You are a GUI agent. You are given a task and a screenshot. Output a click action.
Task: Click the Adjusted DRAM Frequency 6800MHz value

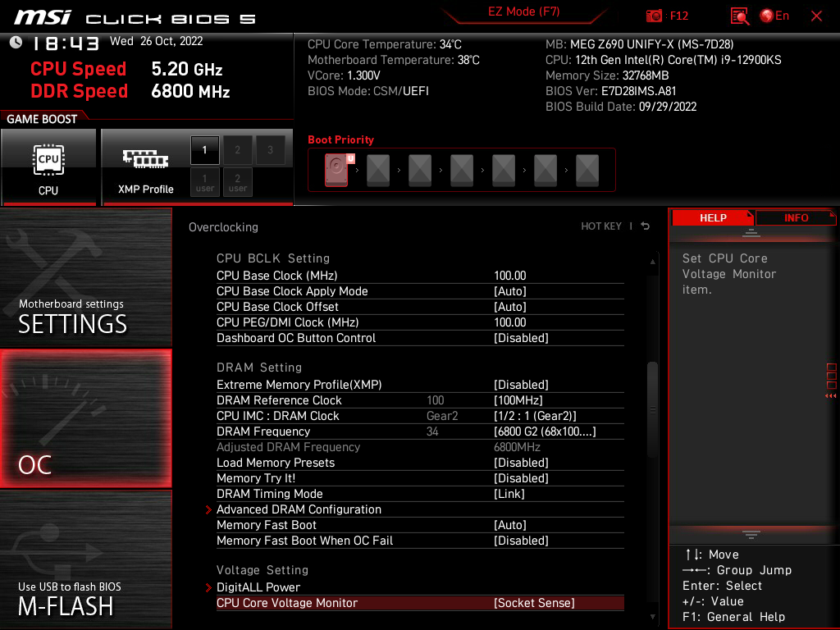coord(517,447)
